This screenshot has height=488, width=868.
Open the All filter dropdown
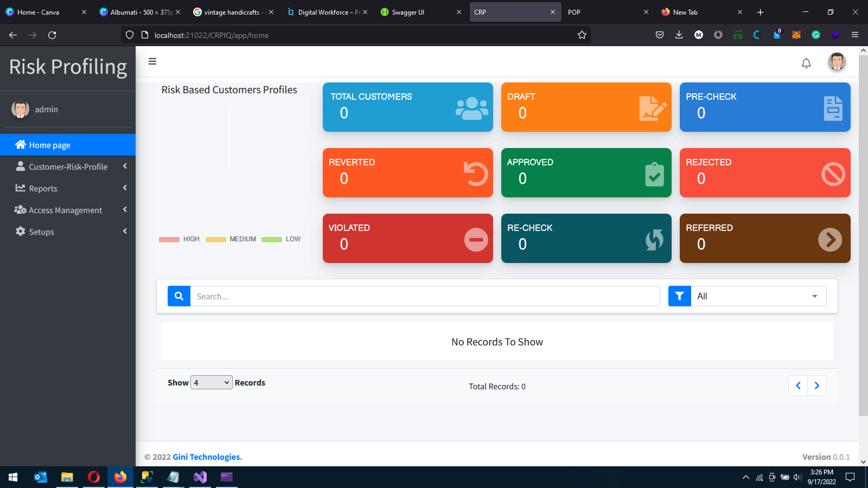click(758, 296)
